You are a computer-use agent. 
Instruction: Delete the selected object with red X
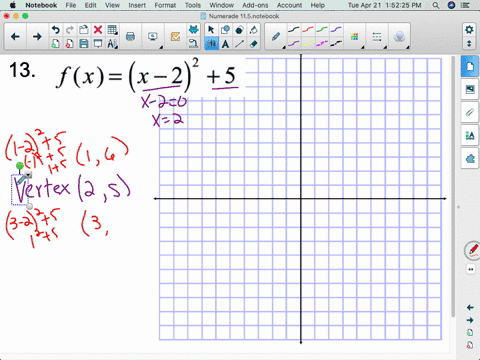[x=98, y=30]
